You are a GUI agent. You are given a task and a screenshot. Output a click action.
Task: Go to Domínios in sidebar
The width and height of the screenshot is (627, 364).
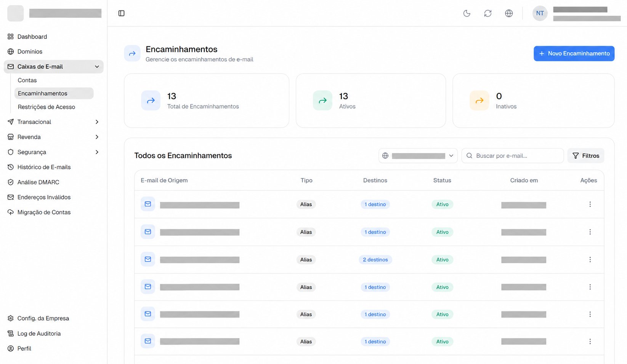pyautogui.click(x=54, y=51)
